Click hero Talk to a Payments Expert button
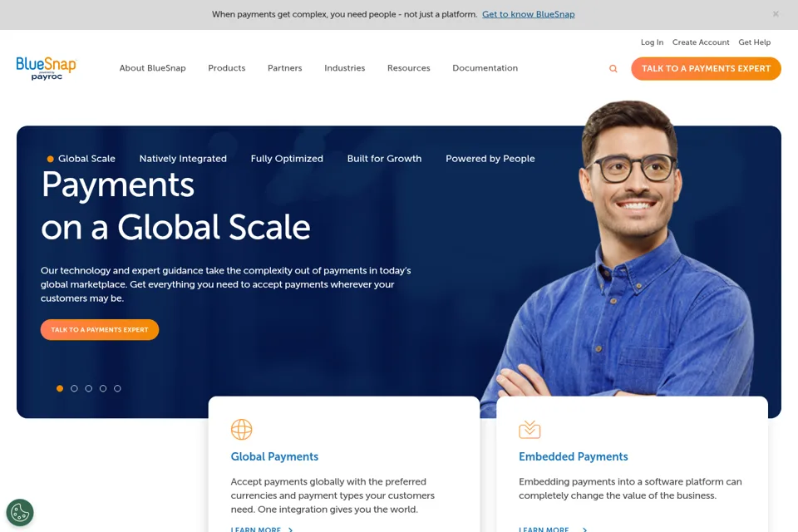The width and height of the screenshot is (798, 532). click(x=100, y=330)
